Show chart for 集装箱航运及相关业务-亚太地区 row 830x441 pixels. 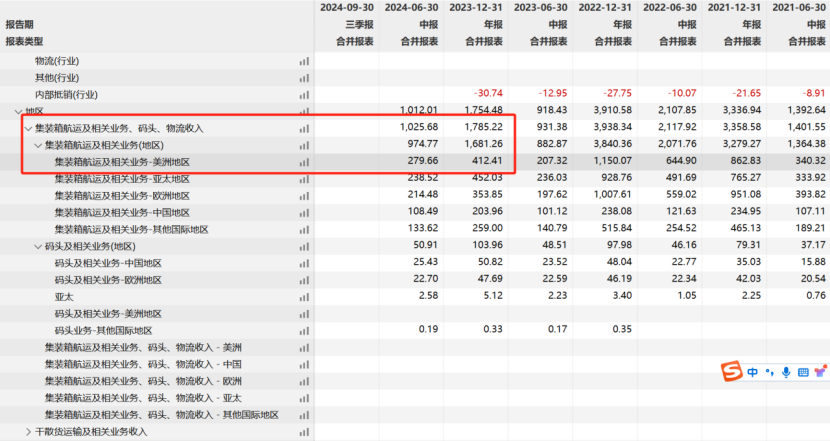pyautogui.click(x=304, y=179)
